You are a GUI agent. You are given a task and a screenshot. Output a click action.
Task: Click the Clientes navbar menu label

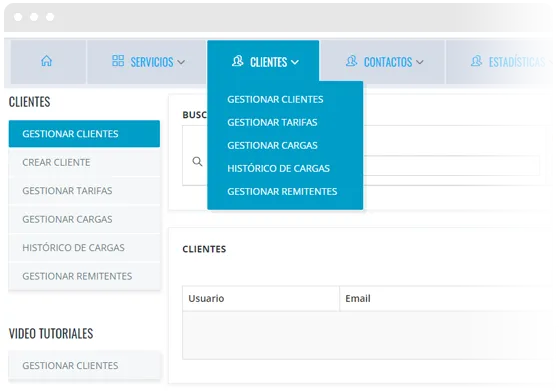268,62
